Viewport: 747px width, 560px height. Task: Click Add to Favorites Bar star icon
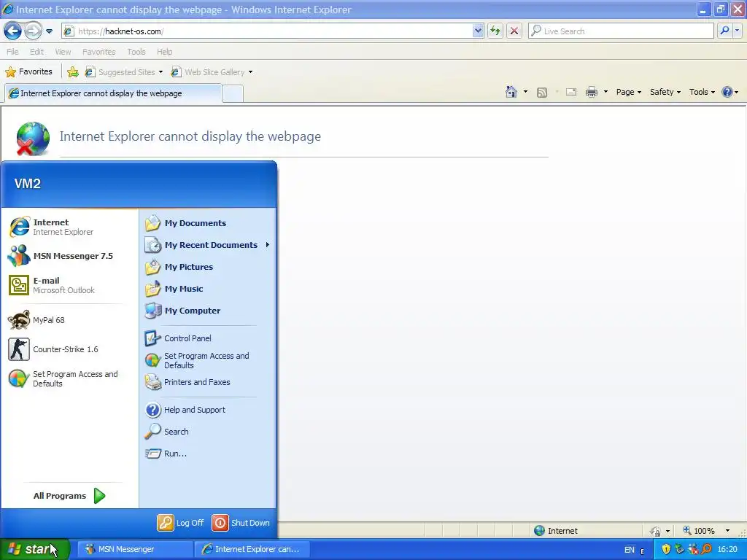tap(73, 72)
